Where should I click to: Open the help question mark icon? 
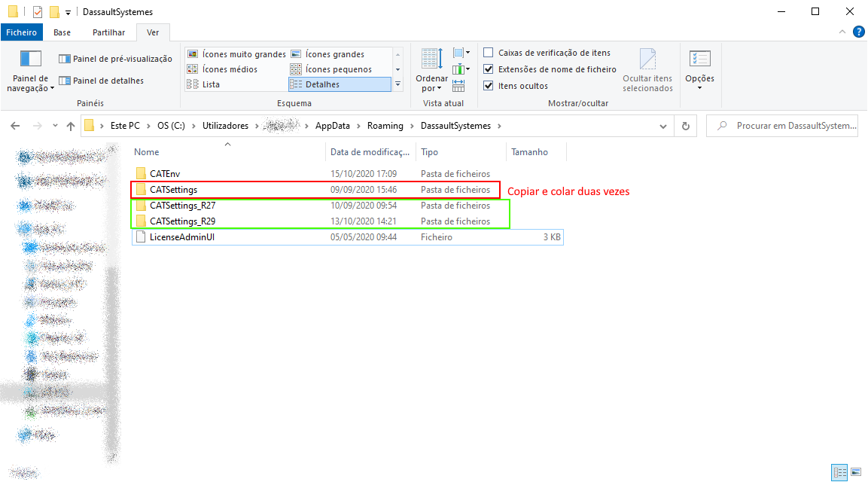click(858, 32)
